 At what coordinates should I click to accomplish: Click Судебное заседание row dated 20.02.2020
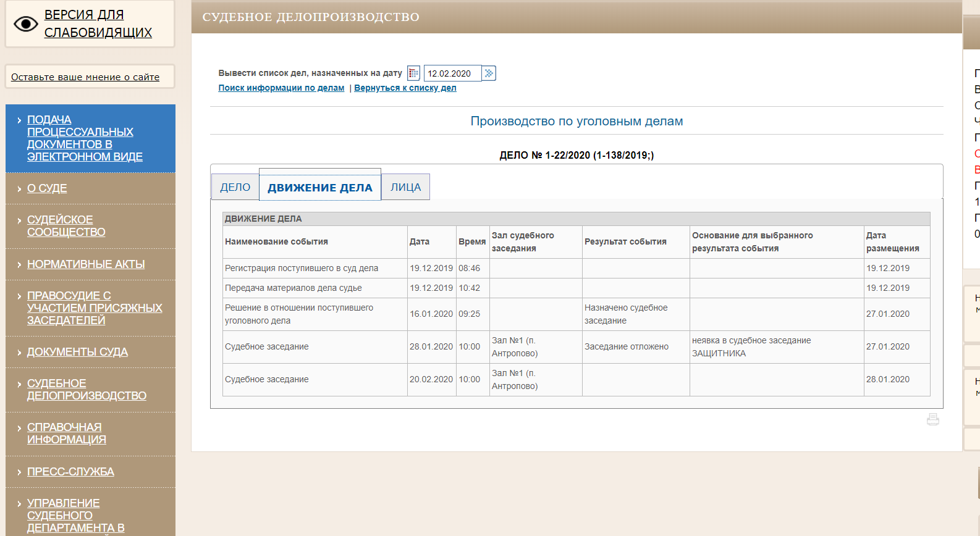coord(576,379)
